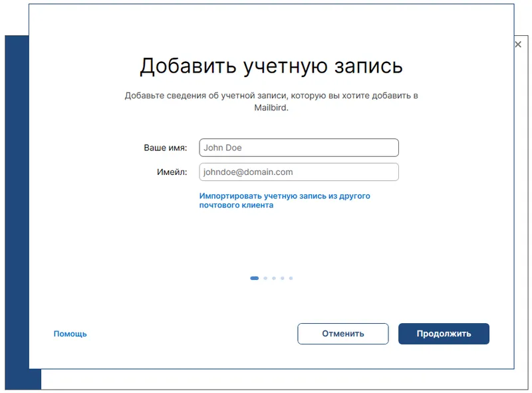Click the 'Продолжить' continue button

[x=444, y=334]
